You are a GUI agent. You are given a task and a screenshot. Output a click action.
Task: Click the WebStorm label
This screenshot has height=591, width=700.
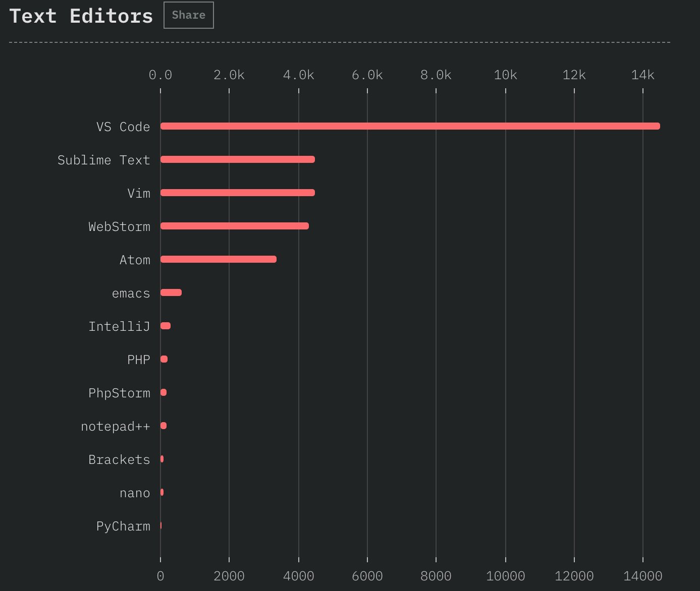(x=119, y=226)
